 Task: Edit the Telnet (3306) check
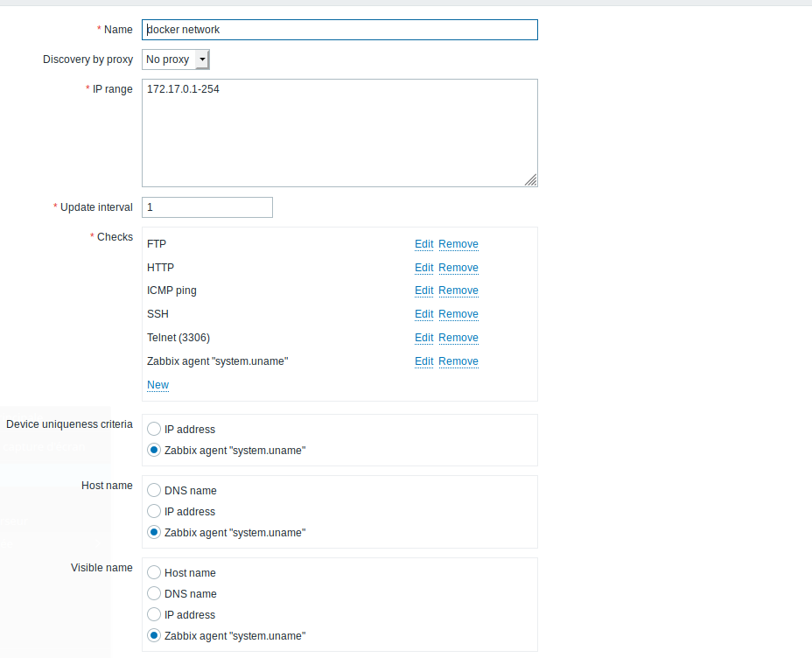coord(423,338)
